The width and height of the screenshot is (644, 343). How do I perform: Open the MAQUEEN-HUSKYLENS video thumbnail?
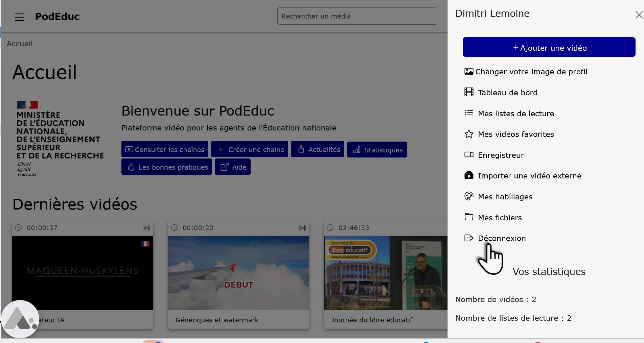click(83, 273)
